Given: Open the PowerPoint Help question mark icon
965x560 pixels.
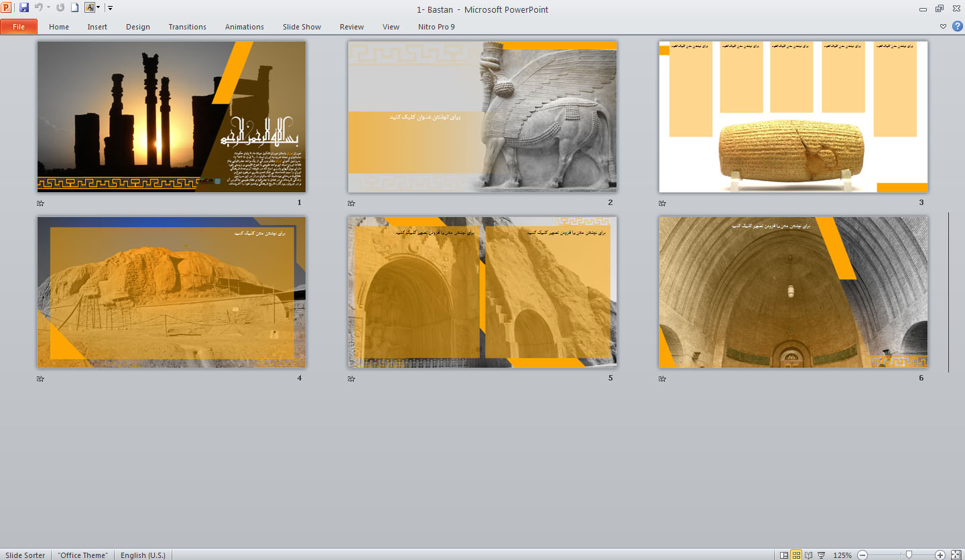Looking at the screenshot, I should click(957, 27).
